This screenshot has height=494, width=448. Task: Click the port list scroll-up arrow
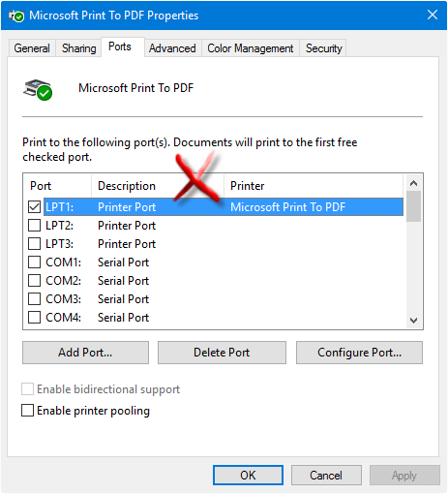(413, 183)
